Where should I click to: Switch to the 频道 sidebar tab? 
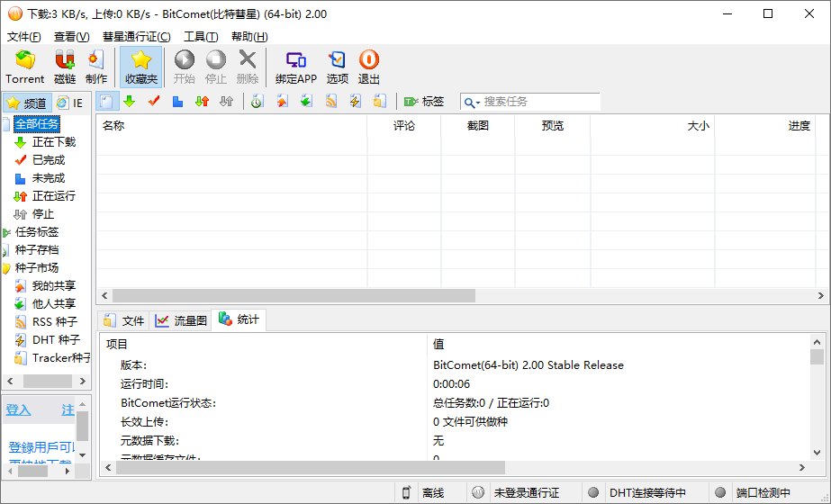point(28,103)
